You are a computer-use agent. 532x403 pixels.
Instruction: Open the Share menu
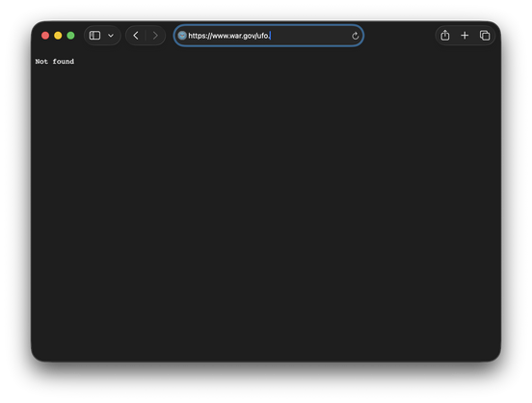coord(445,35)
